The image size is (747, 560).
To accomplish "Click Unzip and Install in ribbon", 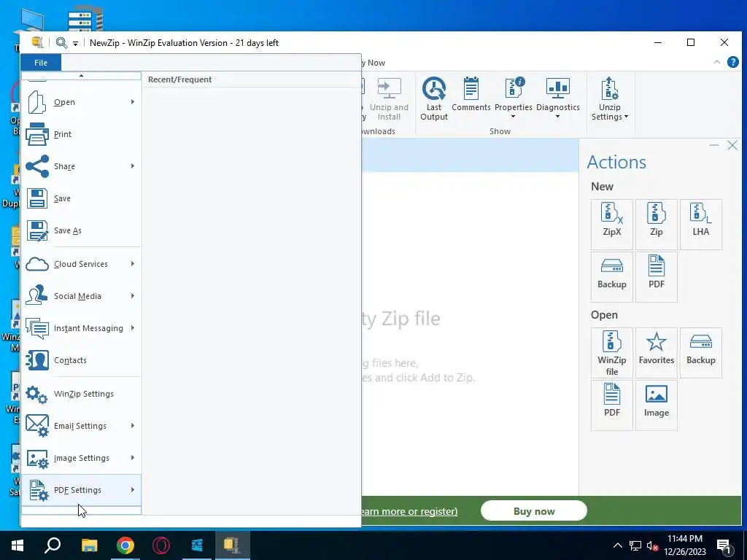I will point(389,99).
